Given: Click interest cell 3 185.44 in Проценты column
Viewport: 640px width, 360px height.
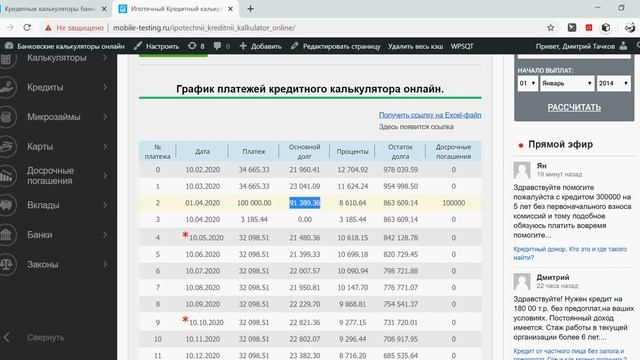Looking at the screenshot, I should coord(353,220).
